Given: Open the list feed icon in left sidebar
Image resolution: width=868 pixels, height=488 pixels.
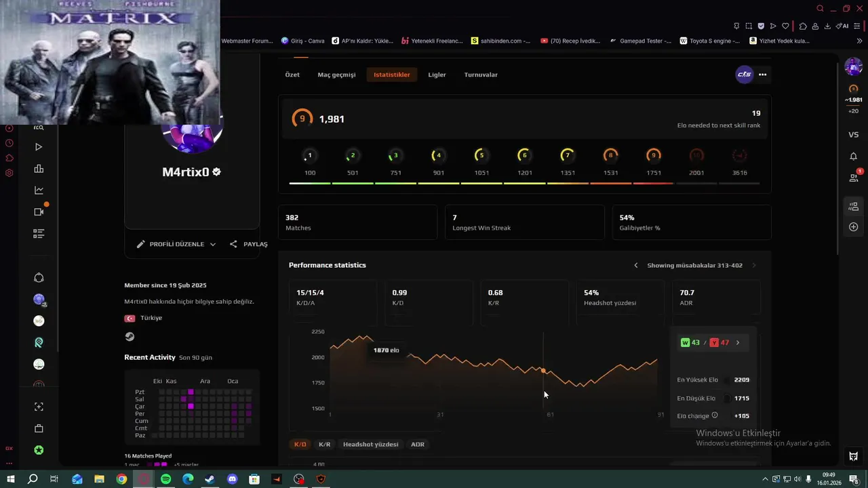Looking at the screenshot, I should tap(39, 234).
